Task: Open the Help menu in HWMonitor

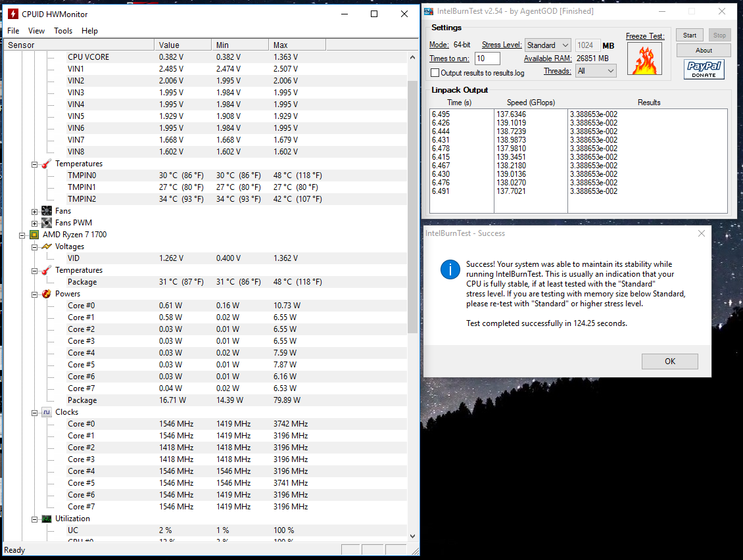Action: click(89, 31)
